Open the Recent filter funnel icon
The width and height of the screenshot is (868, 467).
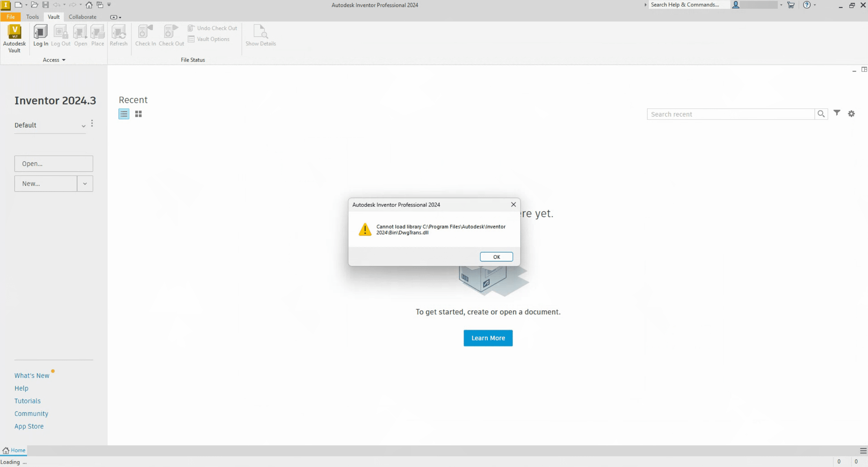837,113
